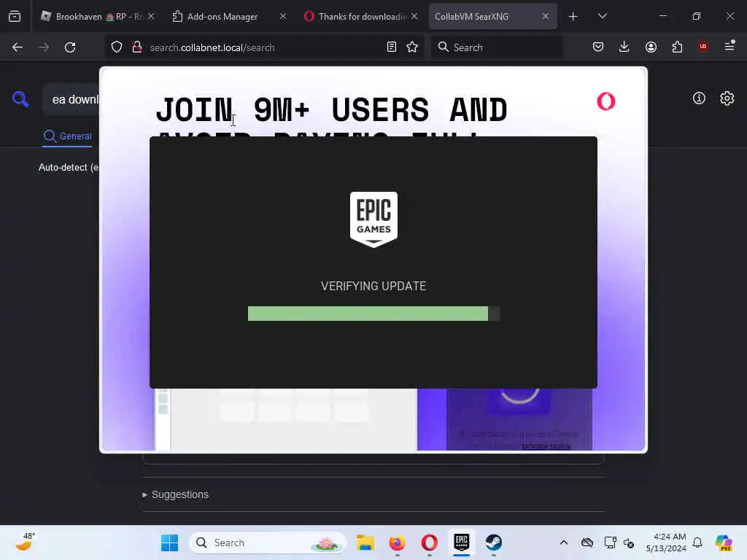Viewport: 747px width, 560px height.
Task: Close the Brookhaven RP tab
Action: pos(151,16)
